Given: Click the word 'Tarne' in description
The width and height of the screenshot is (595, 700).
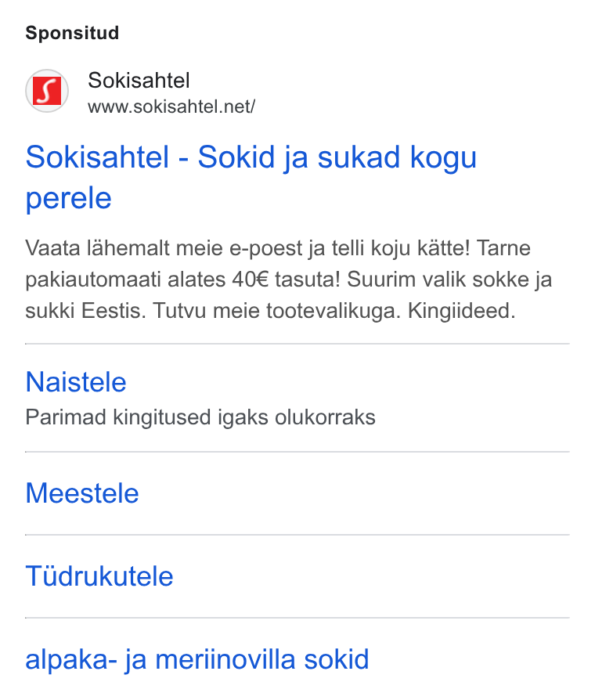Looking at the screenshot, I should click(503, 248).
